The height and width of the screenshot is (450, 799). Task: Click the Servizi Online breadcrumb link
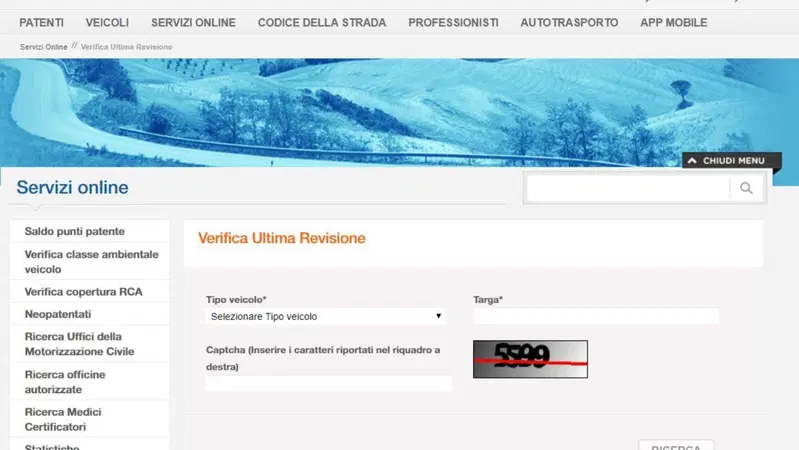click(x=43, y=47)
